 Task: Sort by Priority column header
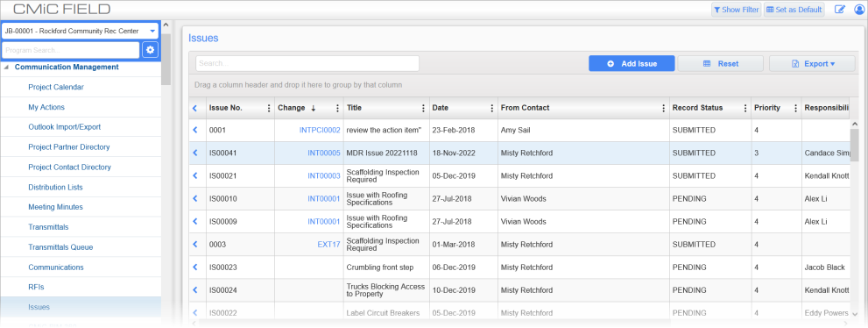[766, 108]
